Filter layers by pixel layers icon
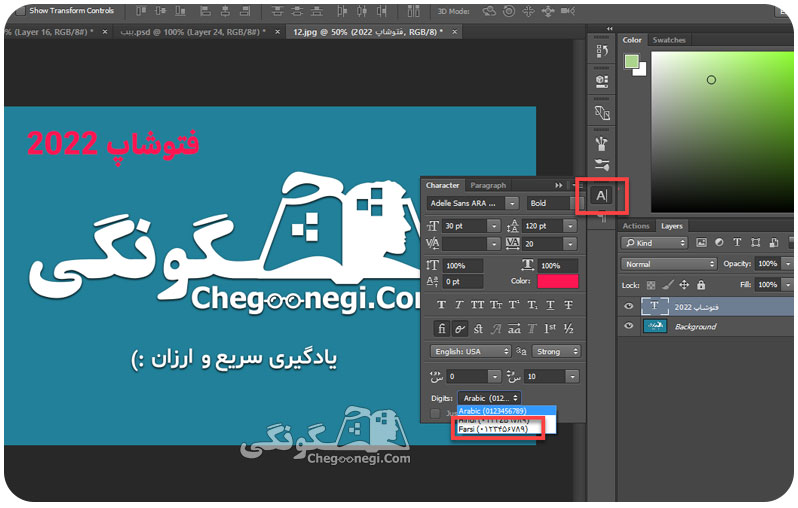Screen dimensions: 798x508 coord(701,243)
